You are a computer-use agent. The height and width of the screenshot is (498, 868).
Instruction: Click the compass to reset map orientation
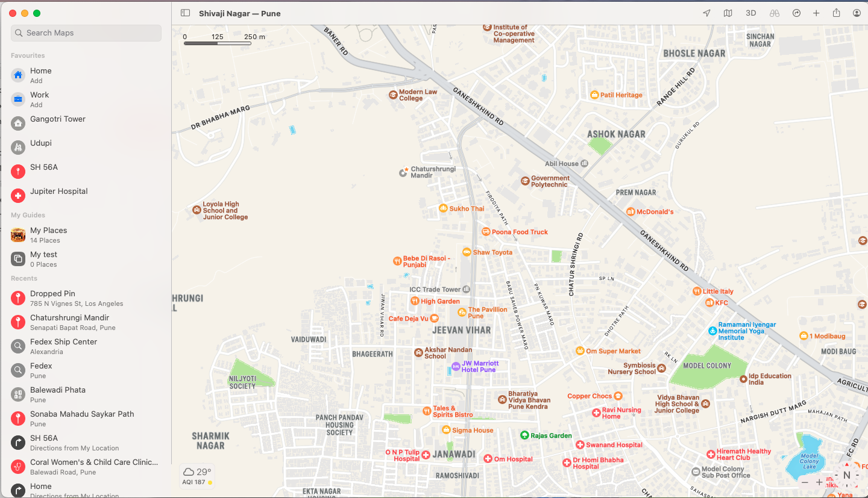click(847, 476)
